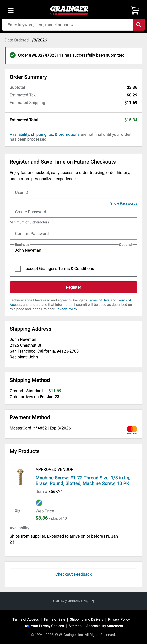Open Terms of Sale in the acknowledgment text
Image resolution: width=147 pixels, height=644 pixels.
pos(99,300)
